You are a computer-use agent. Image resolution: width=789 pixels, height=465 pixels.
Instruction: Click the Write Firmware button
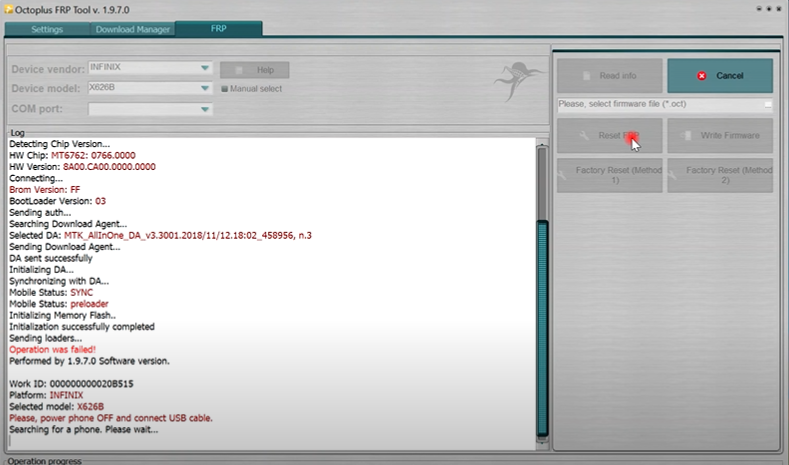(720, 135)
